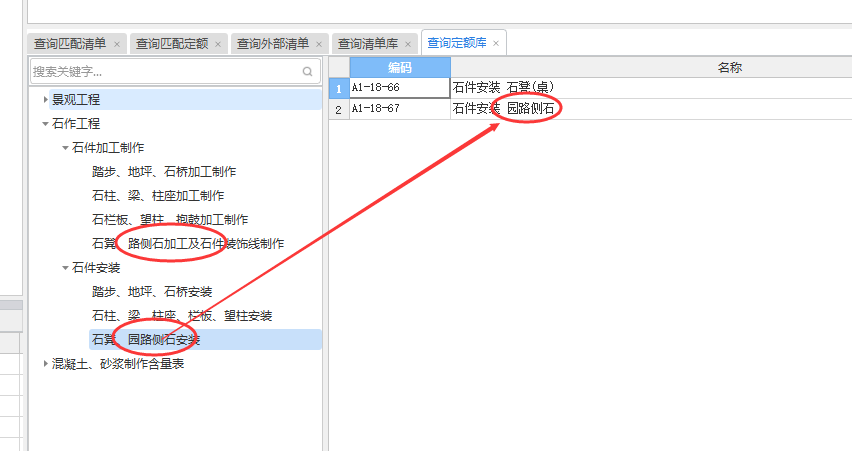Viewport: 852px width, 451px height.
Task: Open 石栏板、望柱、抱鼓加工制作 item
Action: [x=170, y=220]
